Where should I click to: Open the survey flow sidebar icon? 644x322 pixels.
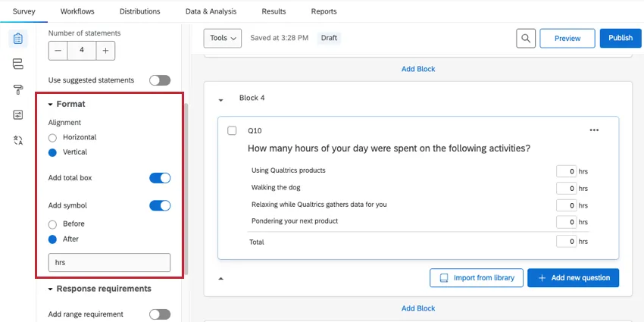pos(18,64)
